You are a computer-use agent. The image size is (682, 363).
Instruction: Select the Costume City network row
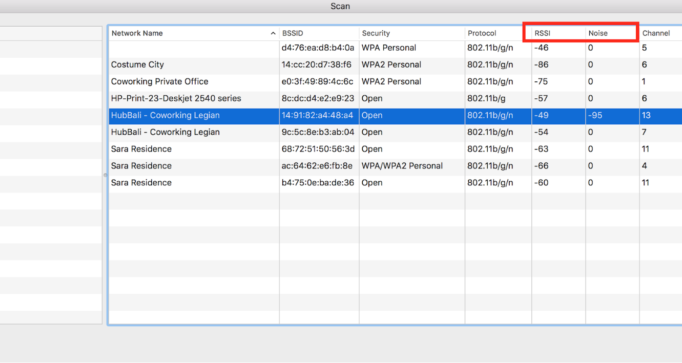(x=395, y=65)
